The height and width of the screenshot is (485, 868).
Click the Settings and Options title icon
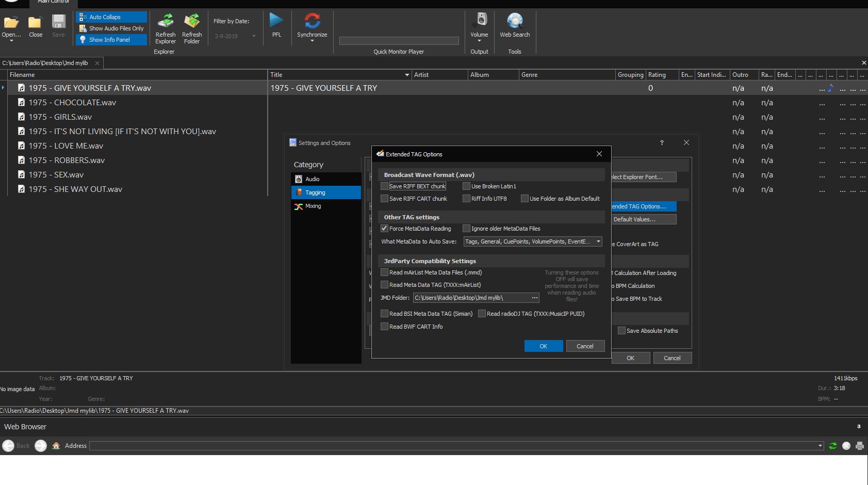pyautogui.click(x=293, y=142)
